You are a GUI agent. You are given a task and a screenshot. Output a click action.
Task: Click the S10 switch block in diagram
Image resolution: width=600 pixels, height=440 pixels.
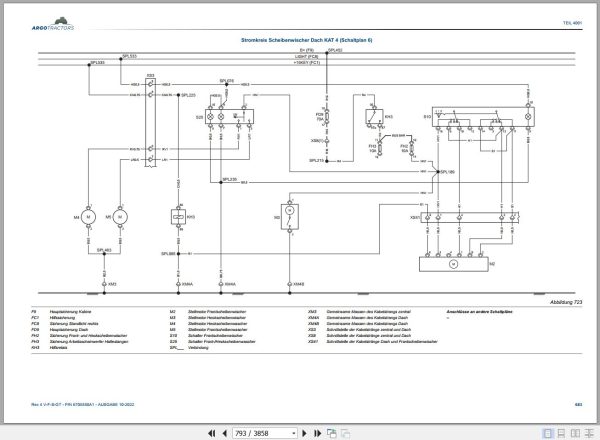click(x=483, y=117)
